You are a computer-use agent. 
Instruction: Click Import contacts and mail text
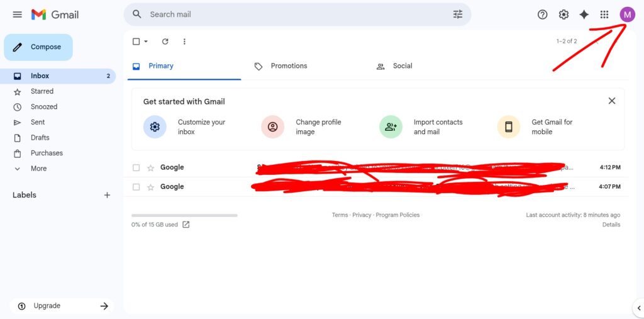[438, 127]
